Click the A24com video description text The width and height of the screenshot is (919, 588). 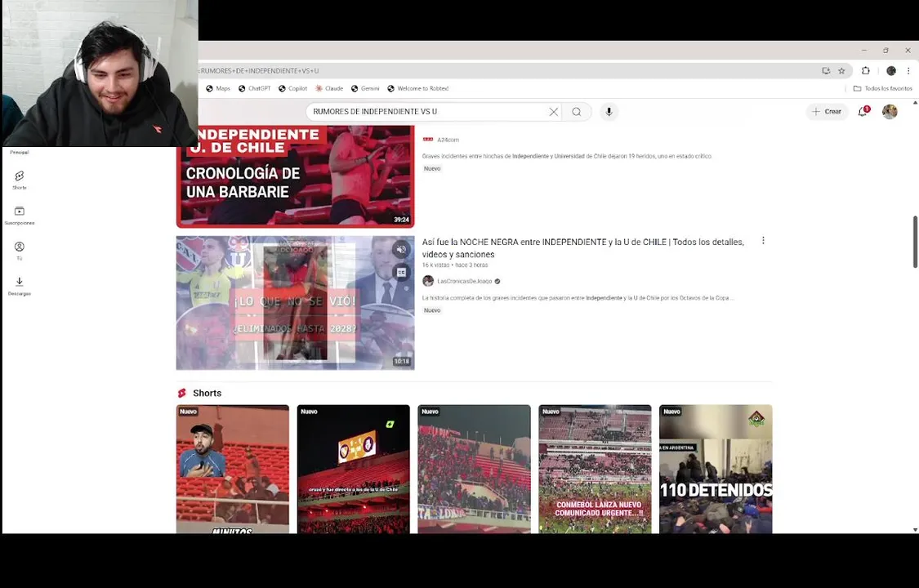567,156
